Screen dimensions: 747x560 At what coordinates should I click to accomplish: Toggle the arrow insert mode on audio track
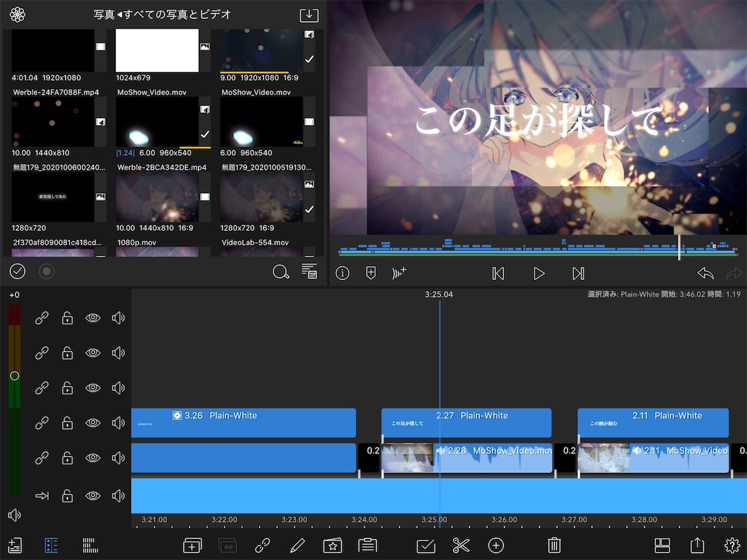[42, 496]
